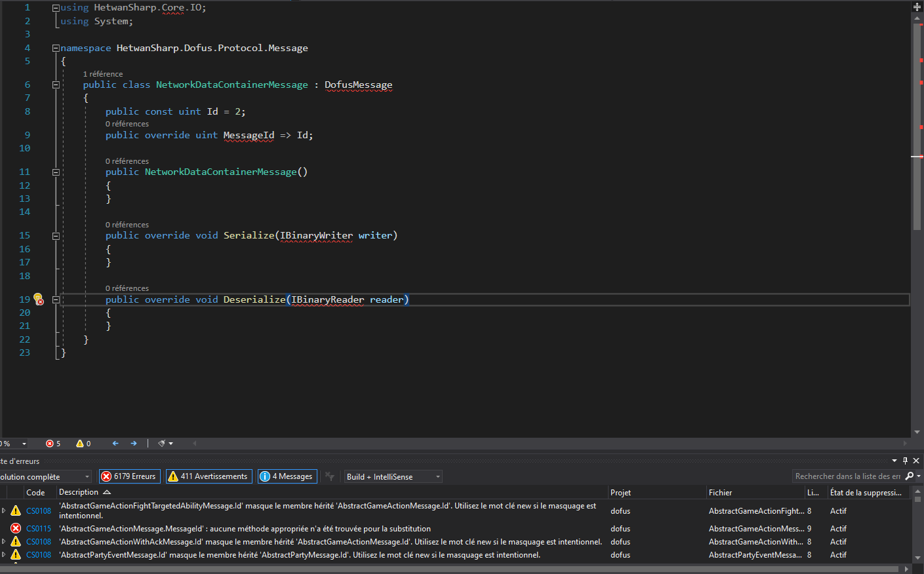This screenshot has height=574, width=924.
Task: Open '0 références' CodeLens above Serialize
Action: [127, 225]
